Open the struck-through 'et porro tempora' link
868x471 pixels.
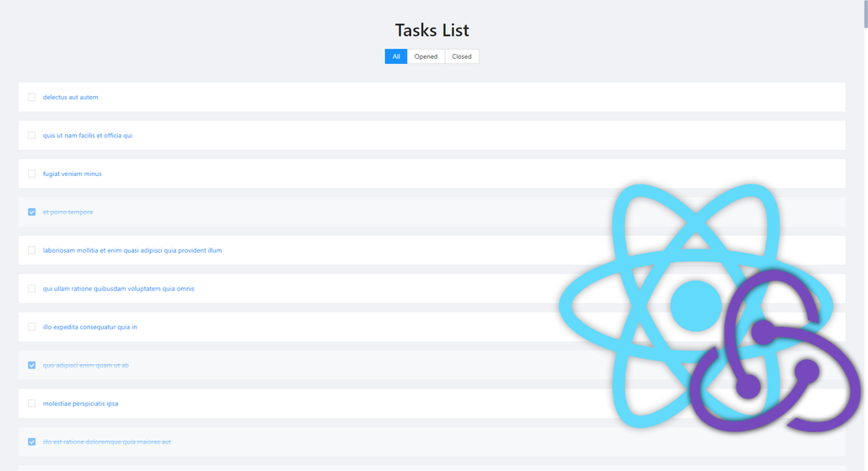68,212
